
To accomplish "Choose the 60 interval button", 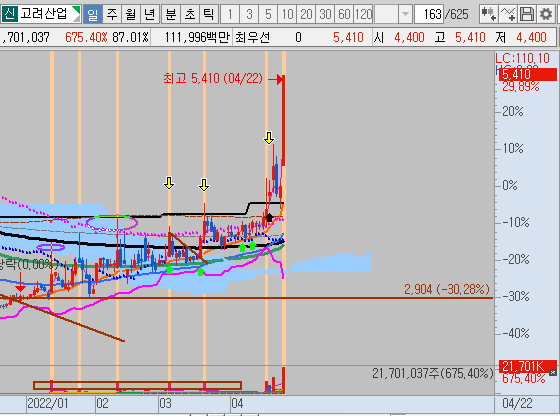I will (x=344, y=14).
